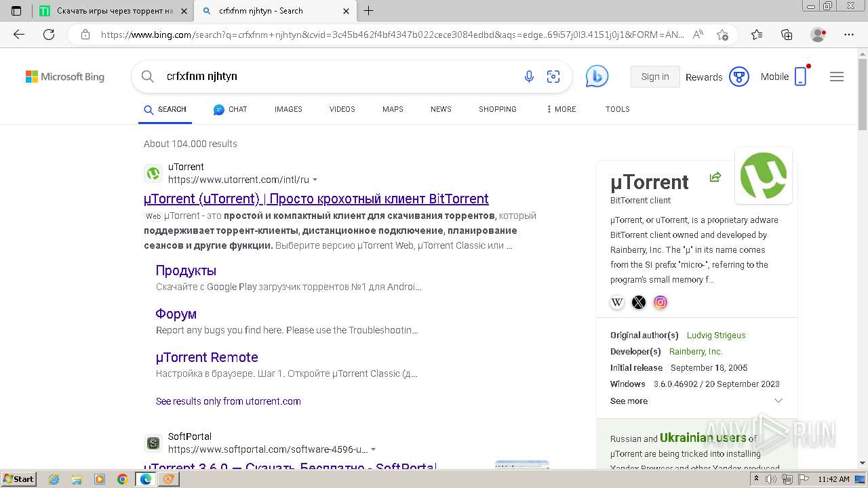Open the Ludvig Strigeus author link
The width and height of the screenshot is (868, 488).
point(716,335)
